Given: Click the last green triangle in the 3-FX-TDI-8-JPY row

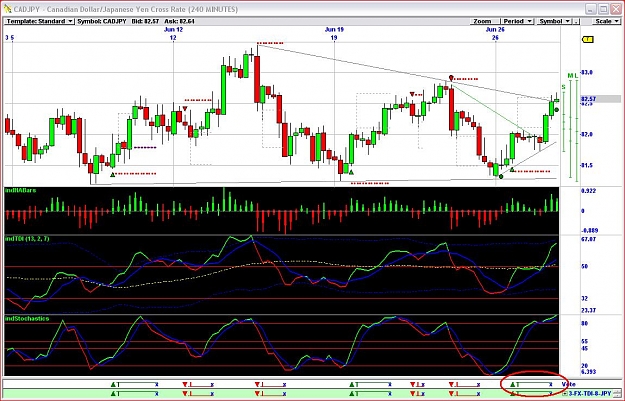Looking at the screenshot, I should point(512,393).
